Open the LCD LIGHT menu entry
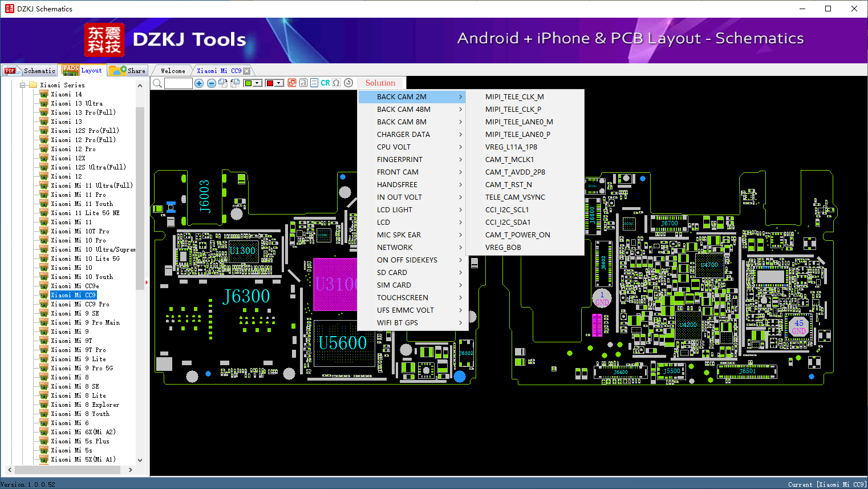Viewport: 868px width, 489px height. pos(412,210)
